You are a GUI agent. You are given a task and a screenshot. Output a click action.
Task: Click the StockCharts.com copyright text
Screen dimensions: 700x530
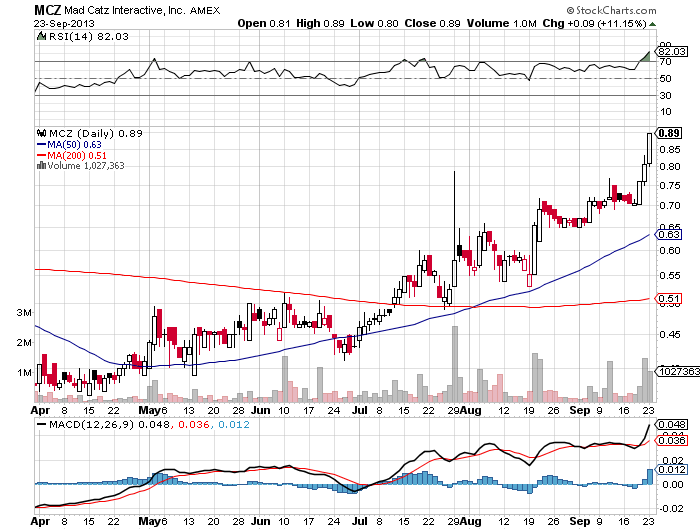(611, 10)
